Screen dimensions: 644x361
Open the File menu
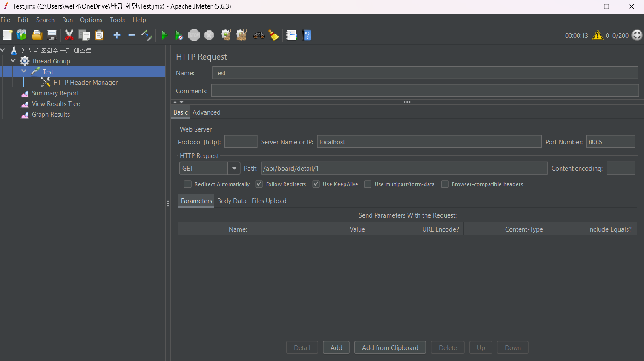(x=5, y=20)
